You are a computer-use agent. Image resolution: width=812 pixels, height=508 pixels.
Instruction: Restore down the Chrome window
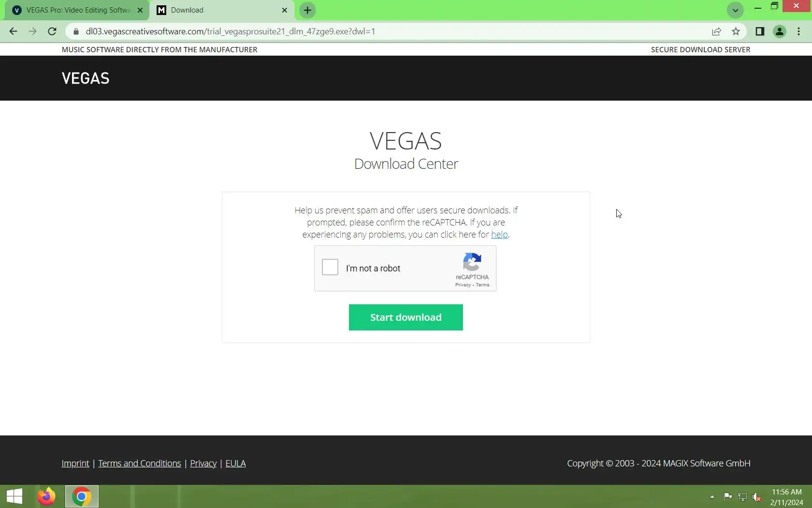774,7
